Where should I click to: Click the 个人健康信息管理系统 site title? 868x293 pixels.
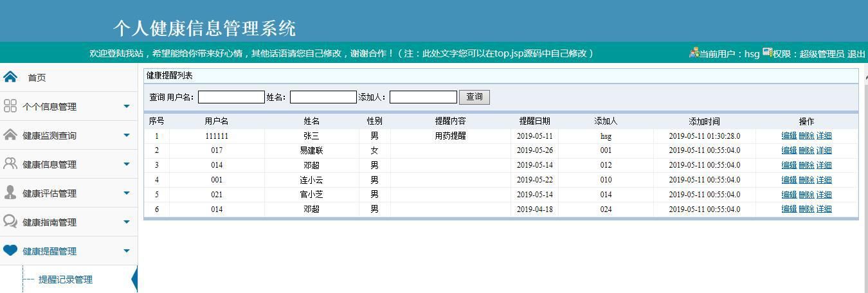pyautogui.click(x=204, y=28)
